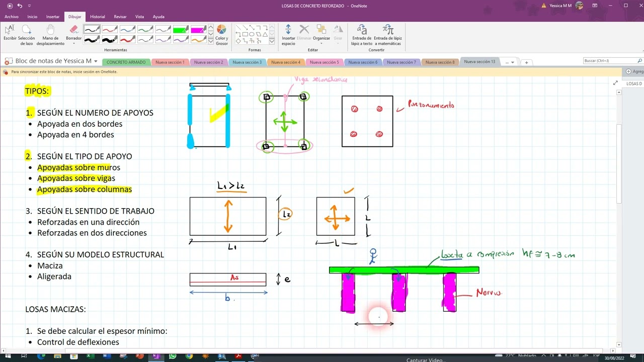The height and width of the screenshot is (362, 644).
Task: Open the Nueva sección 7 tab
Action: tap(401, 62)
